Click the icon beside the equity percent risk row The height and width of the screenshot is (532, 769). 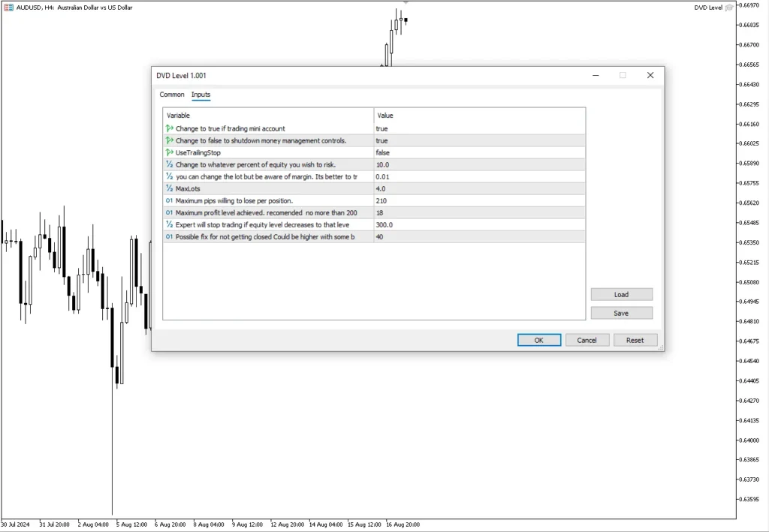coord(169,164)
